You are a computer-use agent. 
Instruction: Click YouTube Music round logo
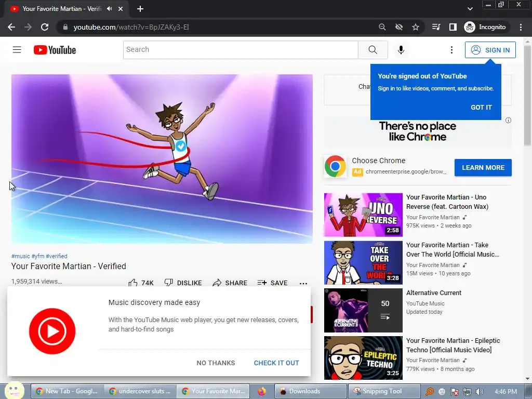click(52, 331)
